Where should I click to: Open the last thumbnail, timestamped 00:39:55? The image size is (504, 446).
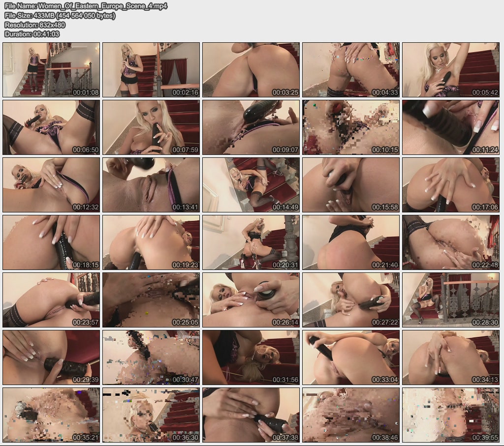click(451, 415)
